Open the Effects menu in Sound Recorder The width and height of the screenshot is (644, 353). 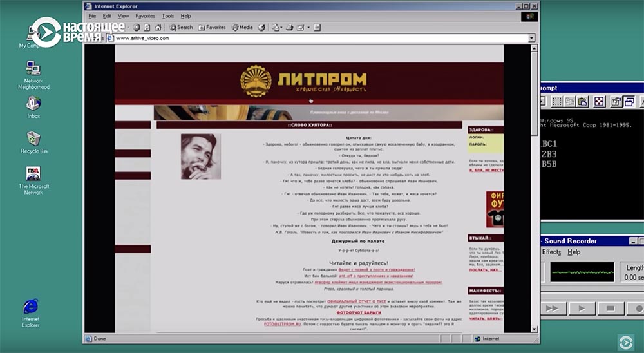[x=551, y=252]
